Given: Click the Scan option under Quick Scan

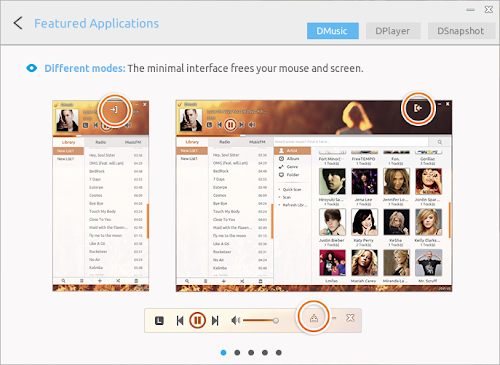Looking at the screenshot, I should [287, 197].
